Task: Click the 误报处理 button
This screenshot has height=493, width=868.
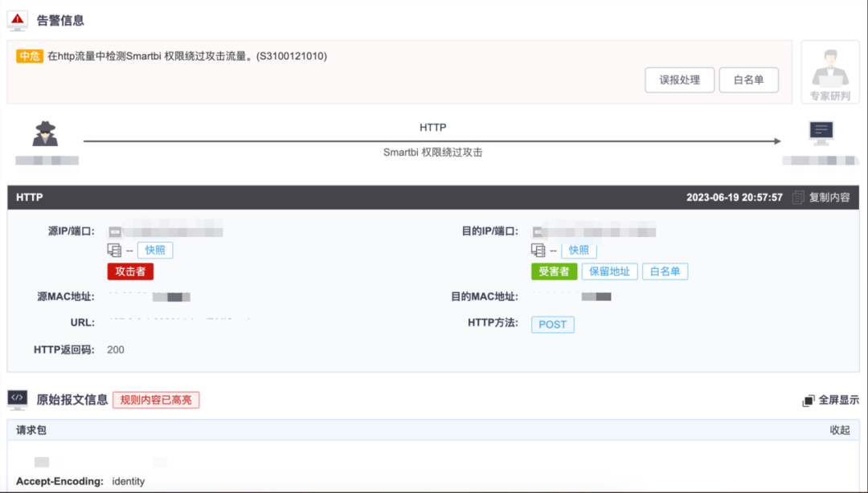Action: [x=679, y=79]
